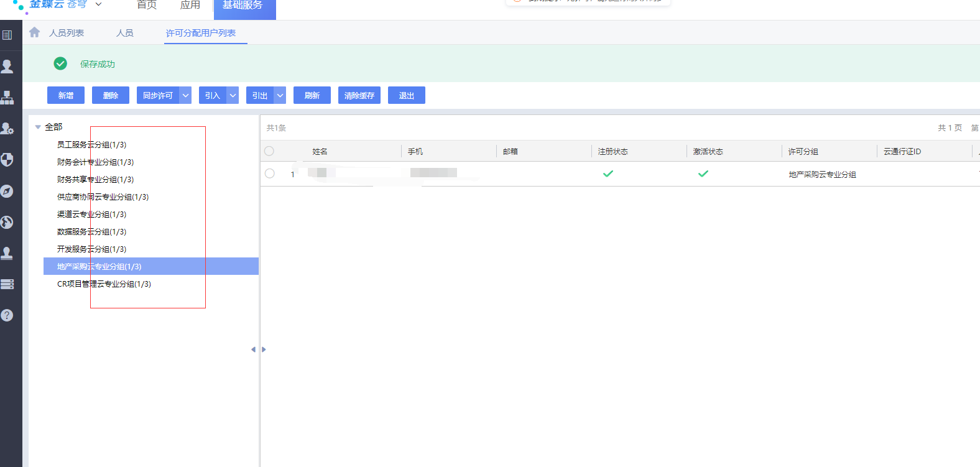The width and height of the screenshot is (980, 467).
Task: Click the 地产采购云专业分组 cell in row 1
Action: 823,175
